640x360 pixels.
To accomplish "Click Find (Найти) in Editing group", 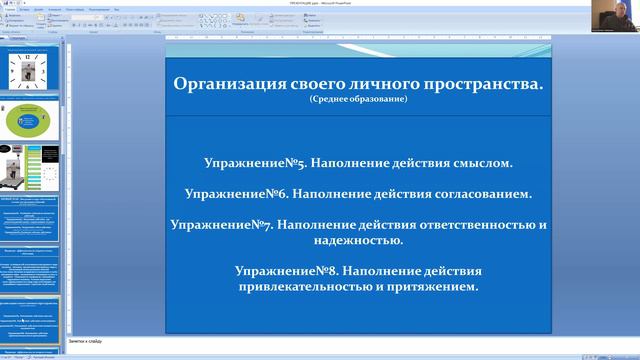I will (x=311, y=15).
